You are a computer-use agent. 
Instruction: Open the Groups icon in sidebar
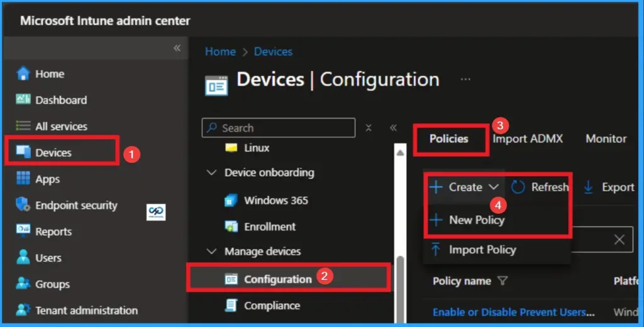[23, 284]
